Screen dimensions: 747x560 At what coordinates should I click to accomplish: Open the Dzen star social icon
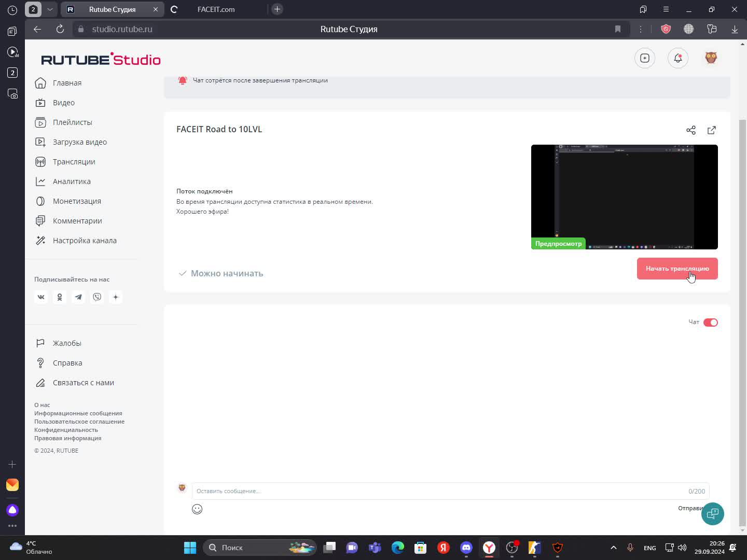click(x=116, y=297)
